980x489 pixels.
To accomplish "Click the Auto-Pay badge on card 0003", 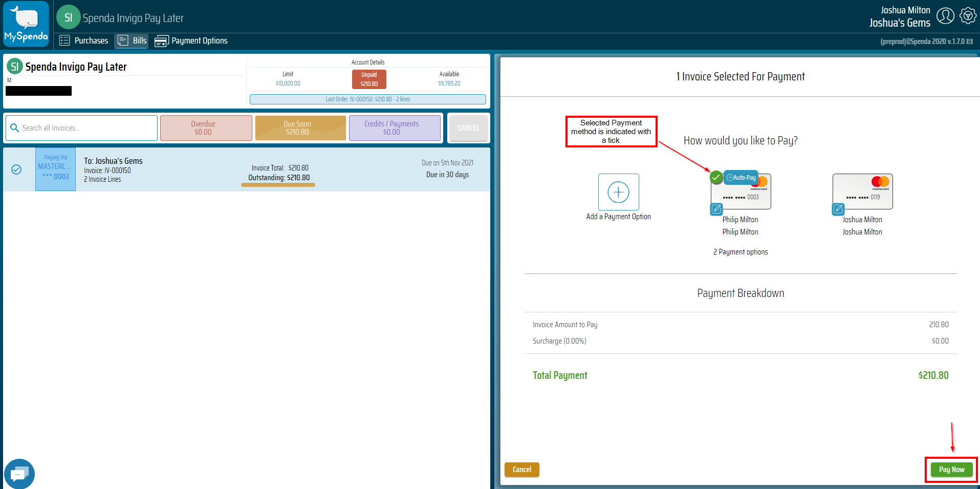I will (741, 178).
